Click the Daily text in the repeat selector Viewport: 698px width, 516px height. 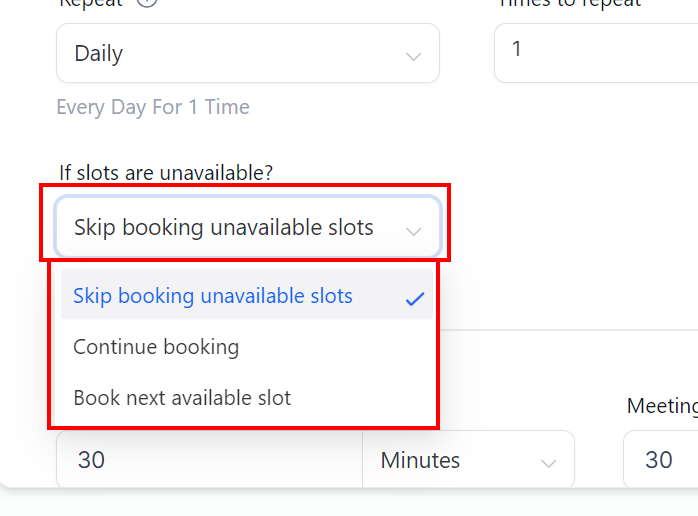click(99, 54)
